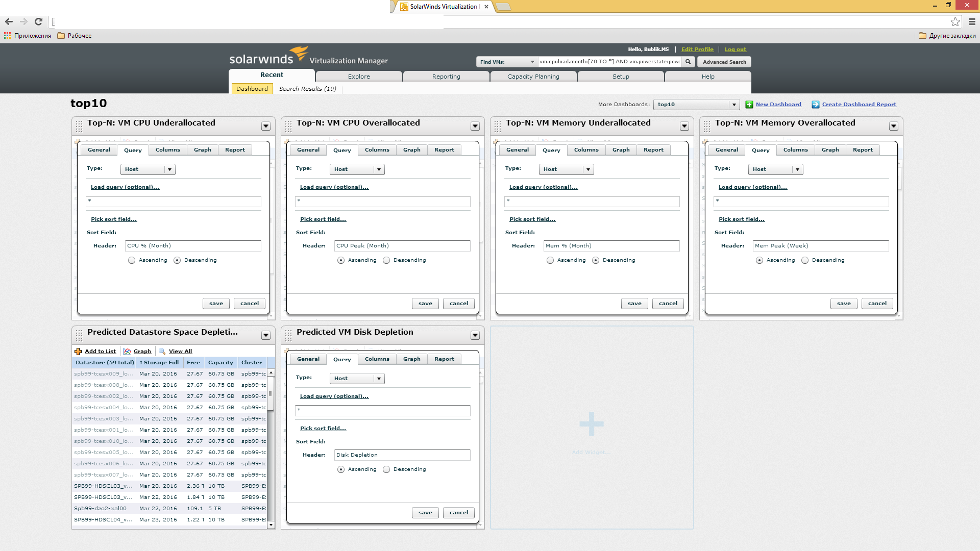
Task: Click Add to List plus icon
Action: [x=78, y=352]
